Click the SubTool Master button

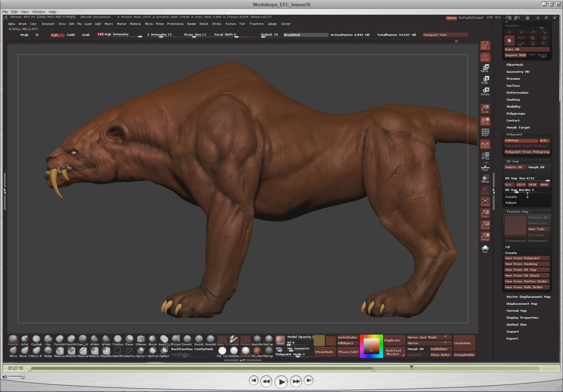[394, 352]
